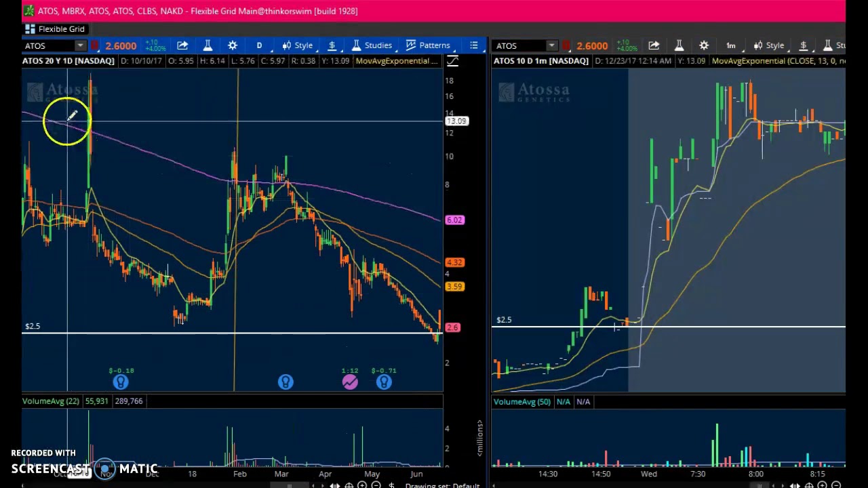Open the Patterns menu in left chart
This screenshot has height=488, width=868.
(x=428, y=45)
